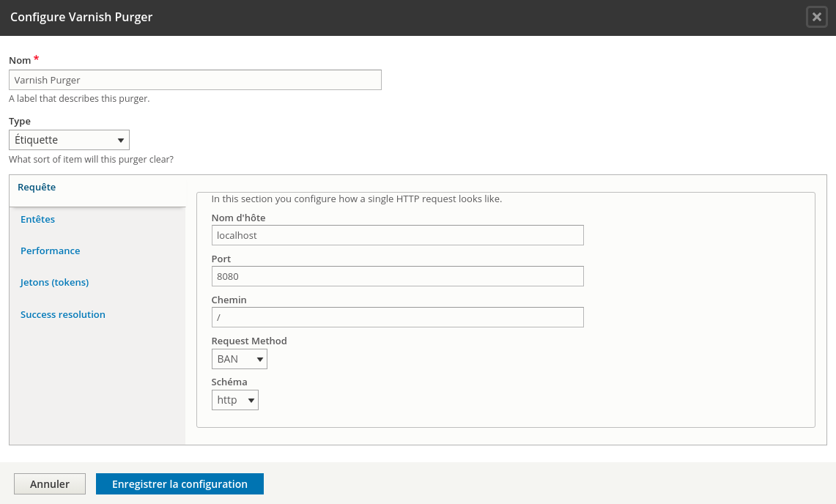Click the Configure Varnish Purger title bar
This screenshot has width=836, height=504.
[81, 16]
